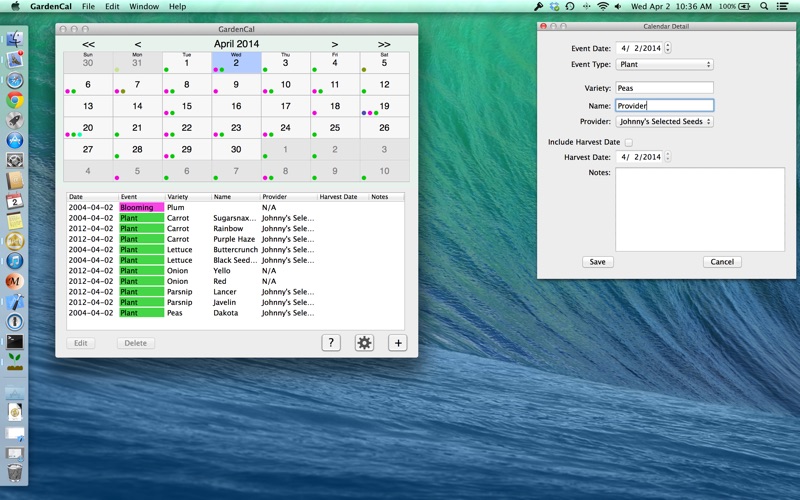
Task: Click Save in Calendar Detail
Action: 597,262
